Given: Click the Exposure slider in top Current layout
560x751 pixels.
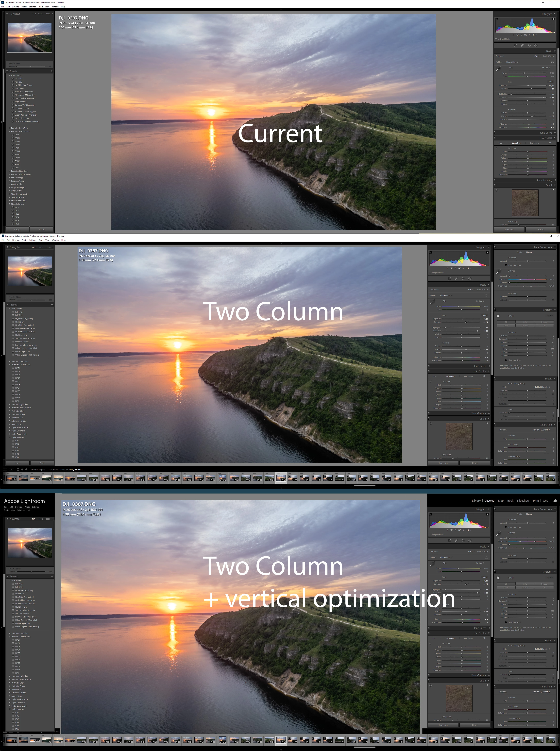Looking at the screenshot, I should point(528,85).
